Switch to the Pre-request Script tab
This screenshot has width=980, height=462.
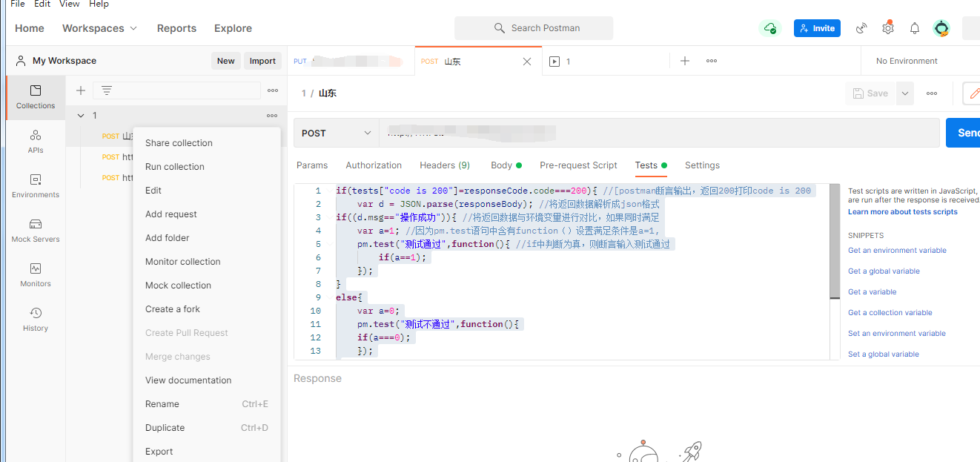(578, 165)
